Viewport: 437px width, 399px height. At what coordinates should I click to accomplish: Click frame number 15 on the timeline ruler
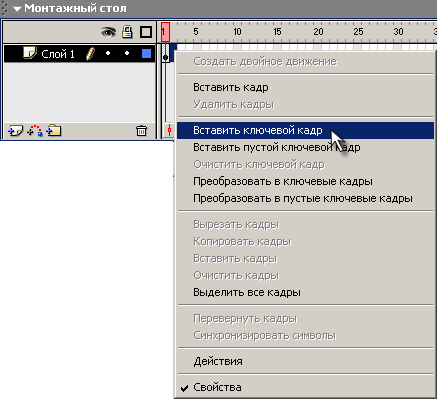point(277,32)
